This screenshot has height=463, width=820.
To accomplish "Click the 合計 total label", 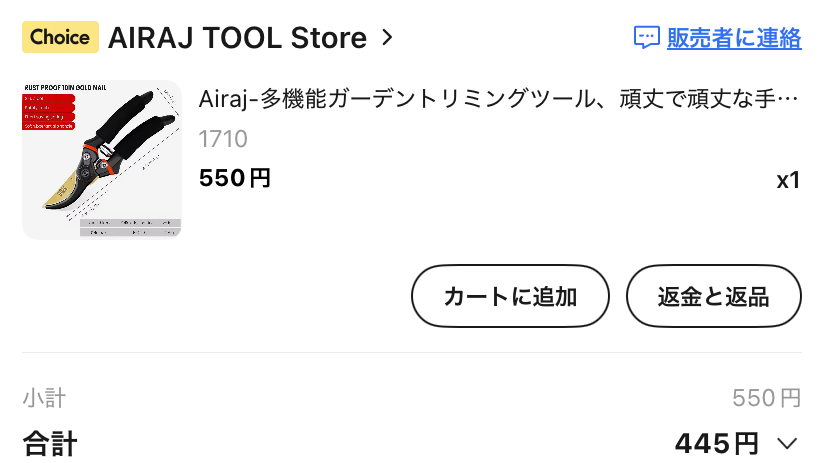I will 50,443.
